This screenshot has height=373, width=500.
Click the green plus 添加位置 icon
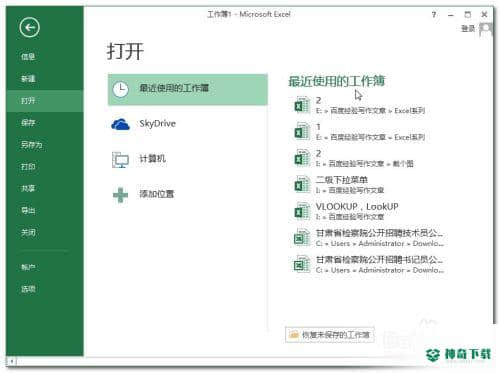pos(120,195)
